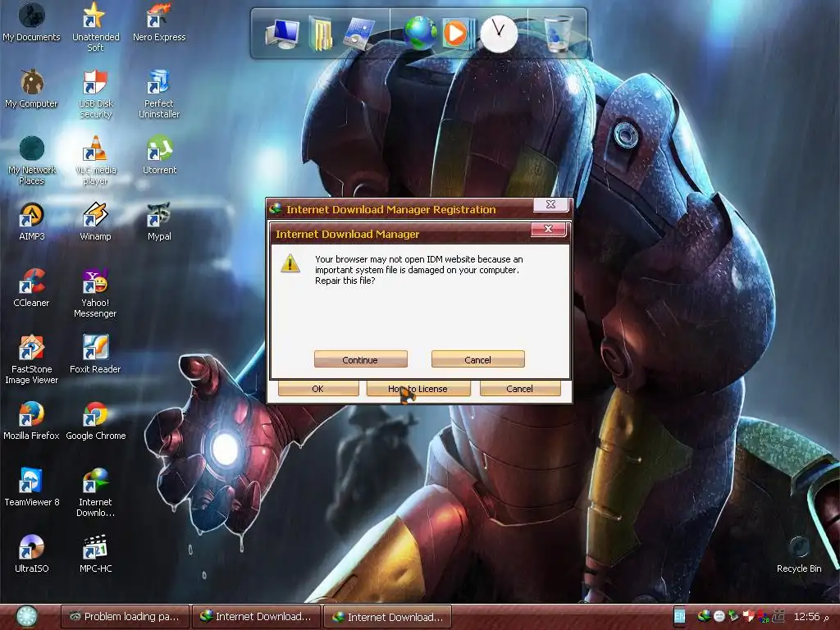Launch UltraISO shortcut
Image resolution: width=840 pixels, height=630 pixels.
31,554
